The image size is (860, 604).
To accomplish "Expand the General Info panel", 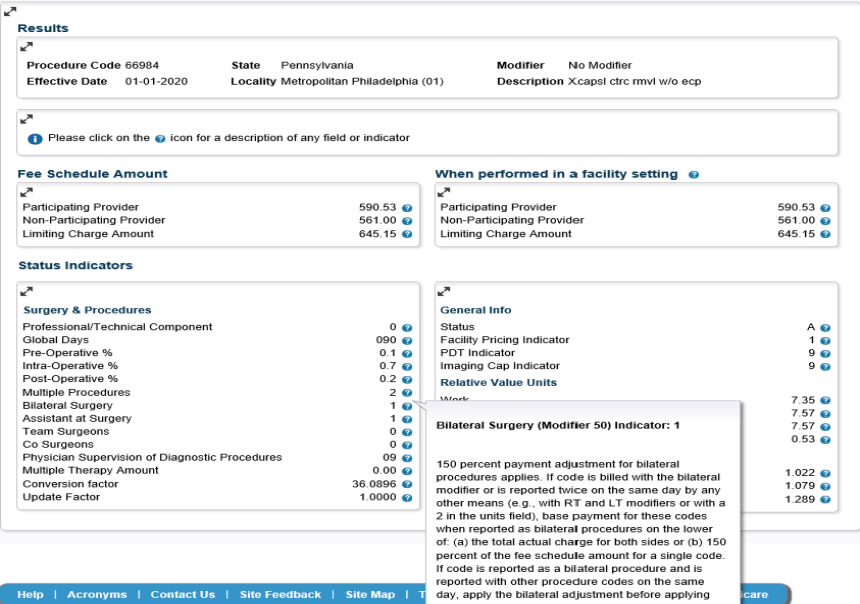I will [x=443, y=291].
